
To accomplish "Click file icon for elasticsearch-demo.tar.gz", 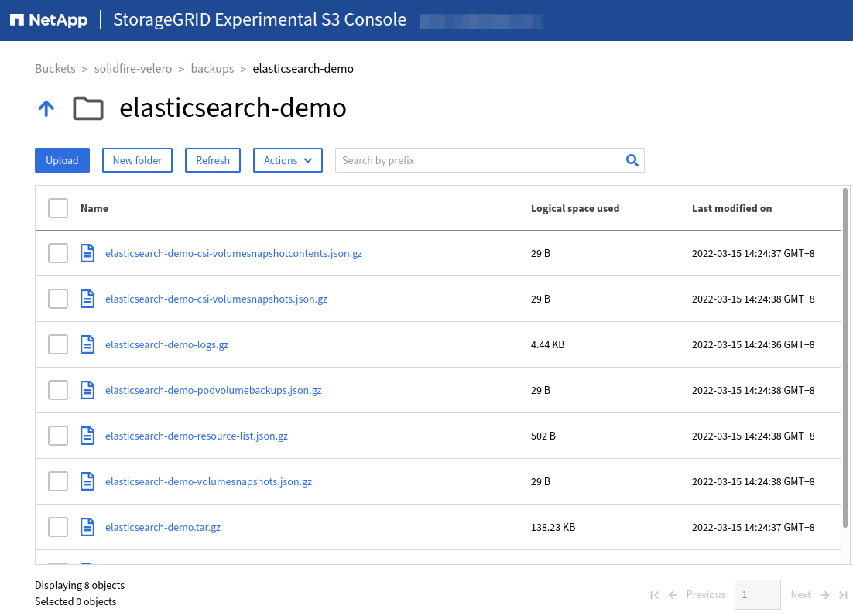I will click(87, 527).
